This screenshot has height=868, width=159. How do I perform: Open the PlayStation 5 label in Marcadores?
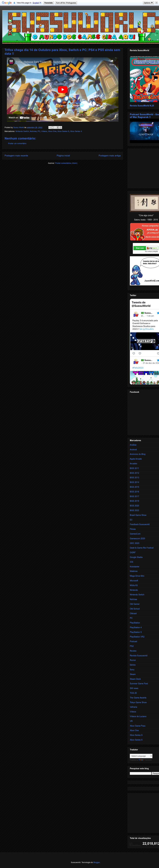pos(135,632)
